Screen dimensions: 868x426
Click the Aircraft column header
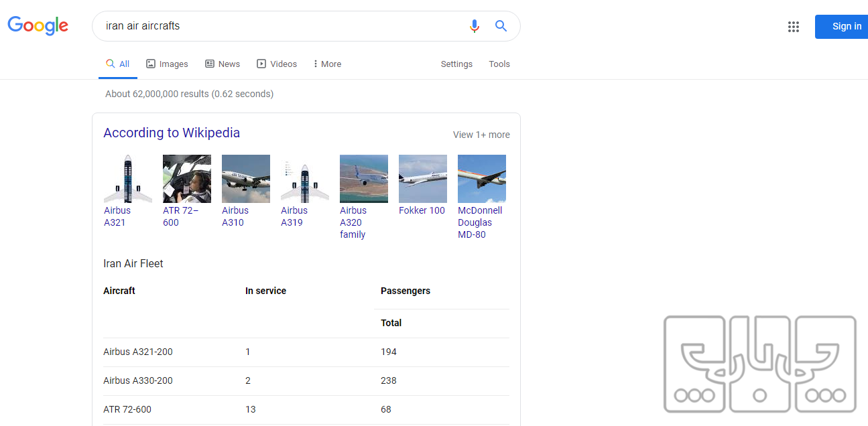(119, 291)
